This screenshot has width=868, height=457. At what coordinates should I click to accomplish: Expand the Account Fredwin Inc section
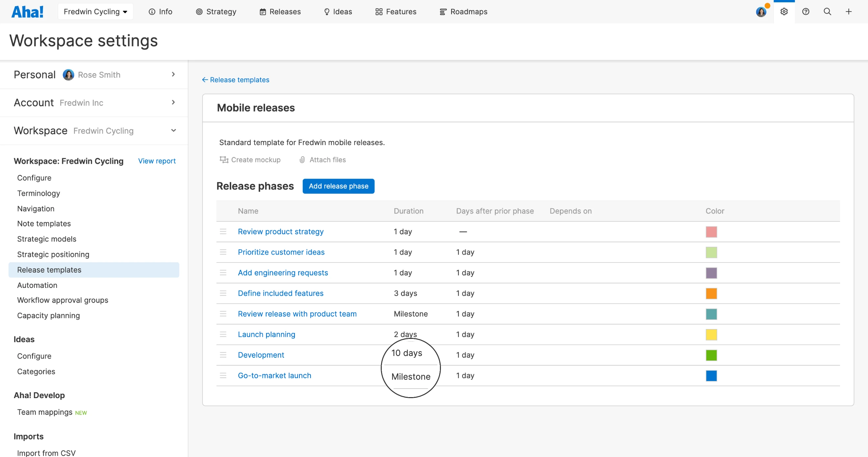(x=173, y=102)
